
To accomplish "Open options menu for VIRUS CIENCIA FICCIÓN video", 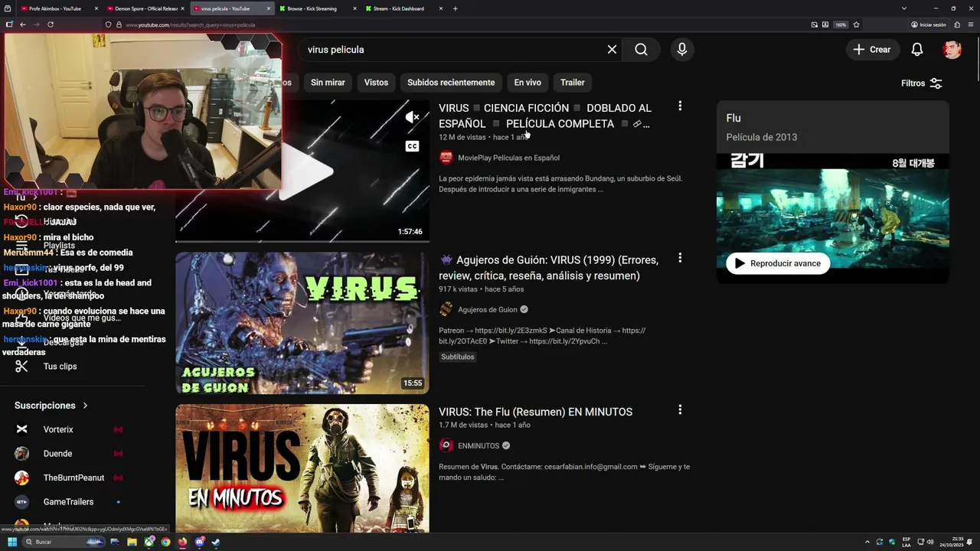I will (680, 106).
